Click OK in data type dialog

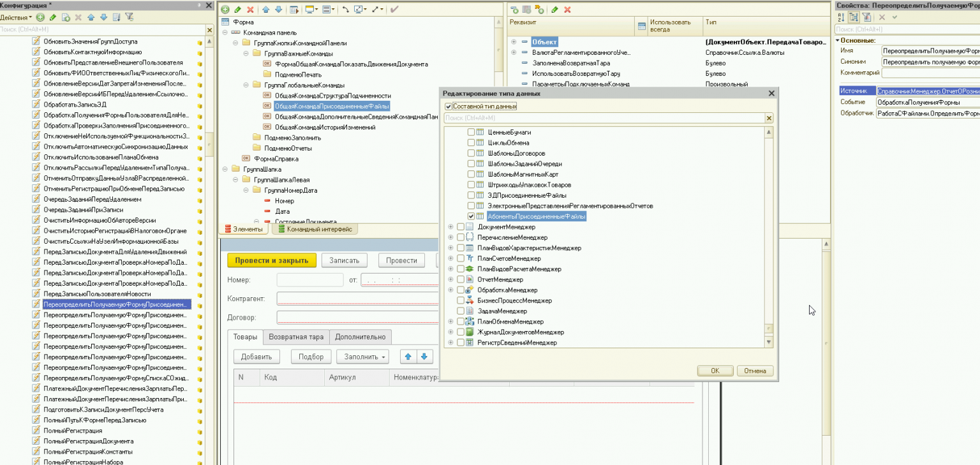click(x=715, y=371)
